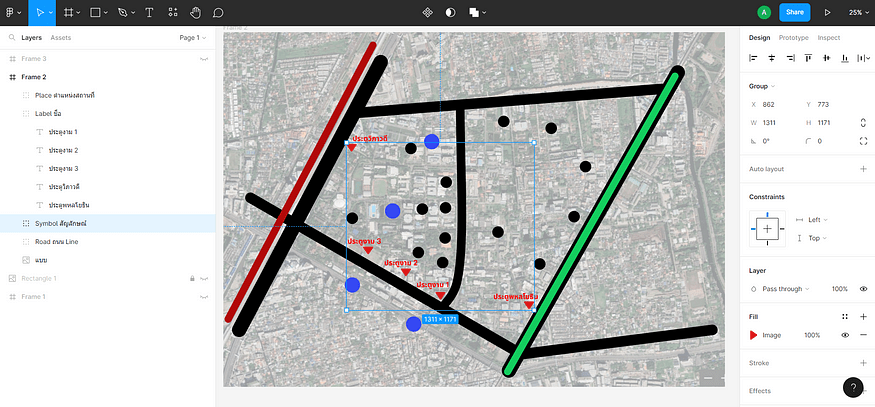
Task: Select the Hand tool
Action: coord(195,13)
